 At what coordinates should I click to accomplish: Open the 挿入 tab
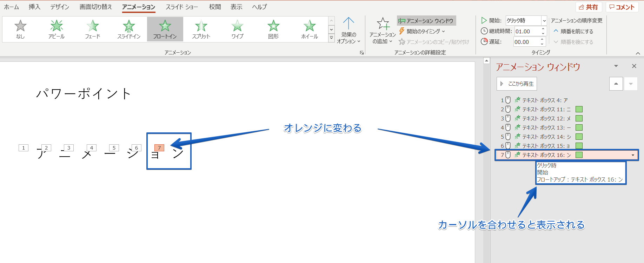tap(34, 7)
